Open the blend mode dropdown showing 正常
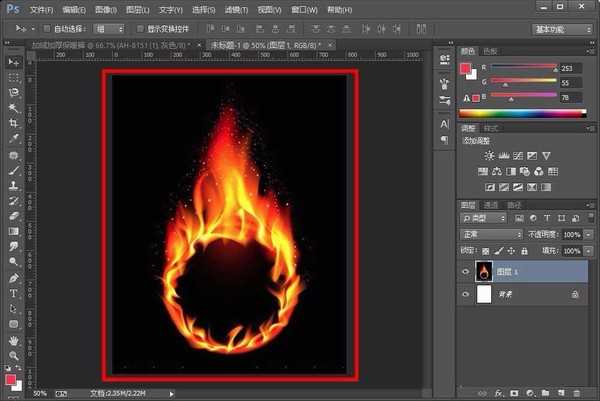The image size is (600, 401). pos(491,234)
